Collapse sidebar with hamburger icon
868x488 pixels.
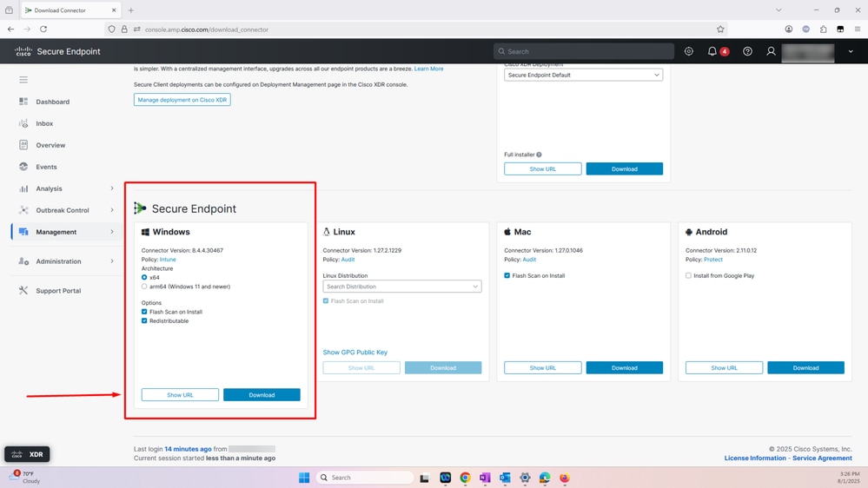coord(23,80)
